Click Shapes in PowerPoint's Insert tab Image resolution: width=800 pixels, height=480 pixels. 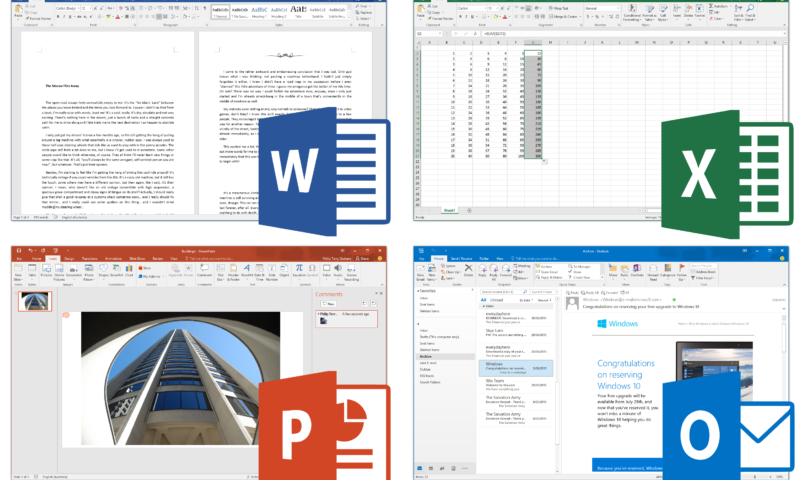[104, 271]
